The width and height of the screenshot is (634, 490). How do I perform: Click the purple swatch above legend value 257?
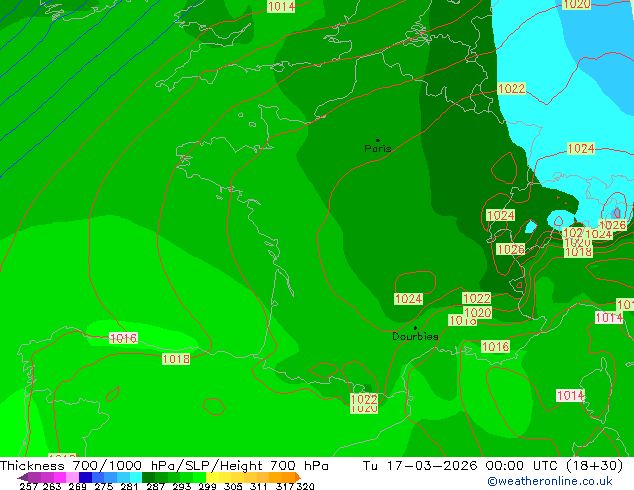[x=34, y=477]
